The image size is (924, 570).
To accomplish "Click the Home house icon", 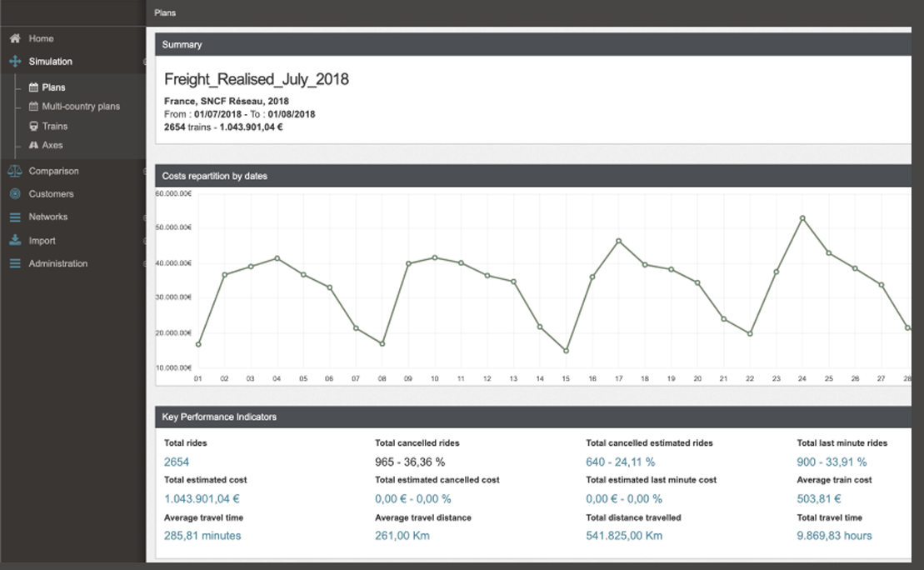I will coord(14,38).
